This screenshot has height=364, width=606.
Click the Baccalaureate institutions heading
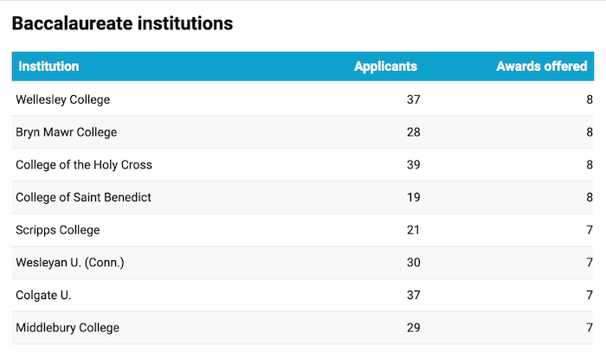(x=122, y=23)
